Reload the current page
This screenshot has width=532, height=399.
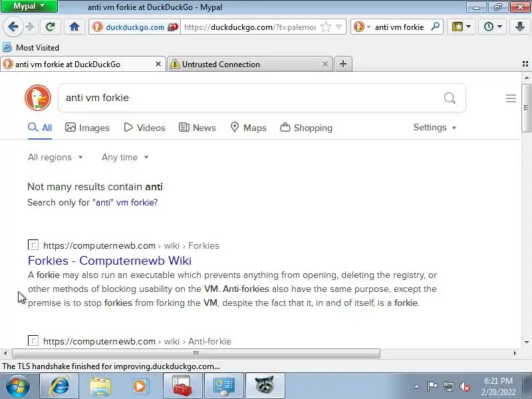click(51, 27)
